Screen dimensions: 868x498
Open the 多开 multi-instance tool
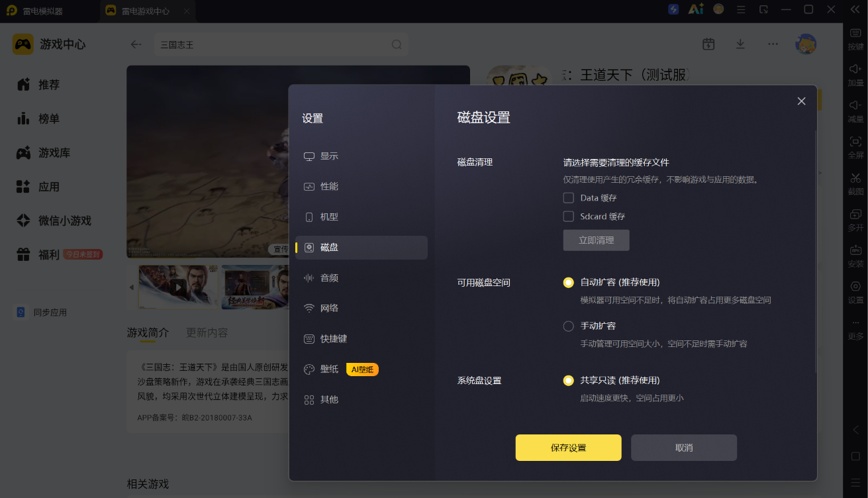click(855, 220)
